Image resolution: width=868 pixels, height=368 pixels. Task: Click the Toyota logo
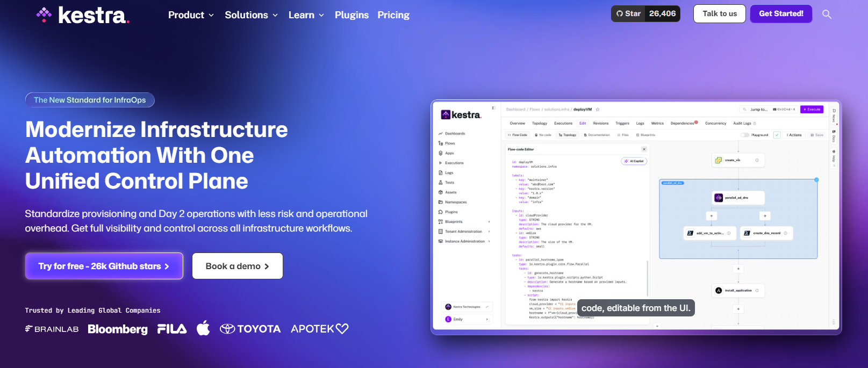click(250, 329)
